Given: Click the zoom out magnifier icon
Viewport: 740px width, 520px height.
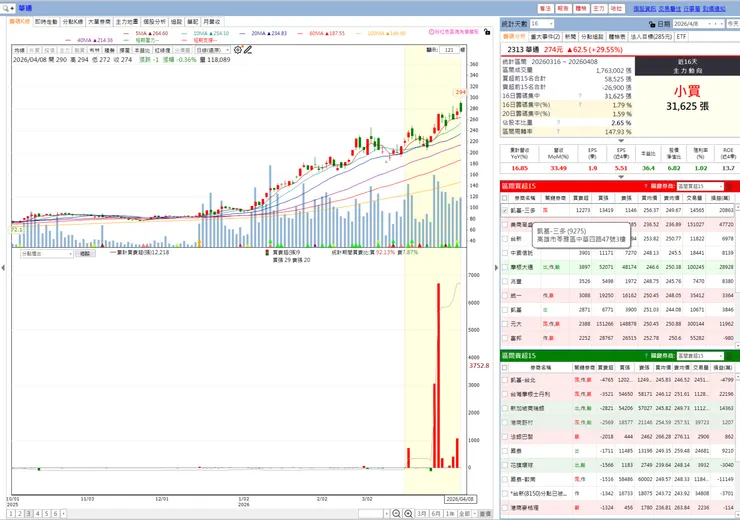Looking at the screenshot, I should click(x=396, y=513).
